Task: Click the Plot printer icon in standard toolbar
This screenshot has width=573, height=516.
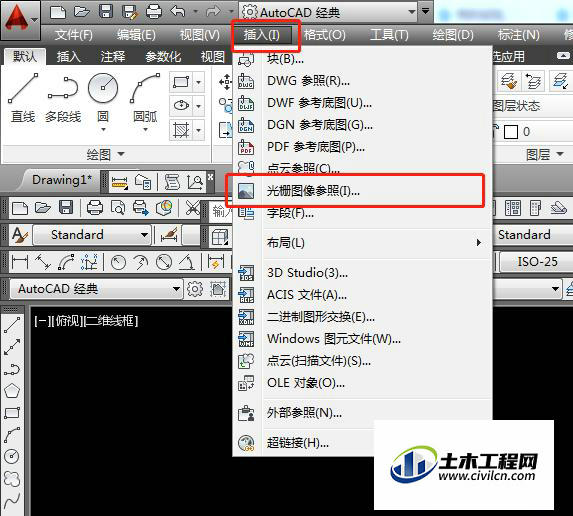Action: point(95,208)
